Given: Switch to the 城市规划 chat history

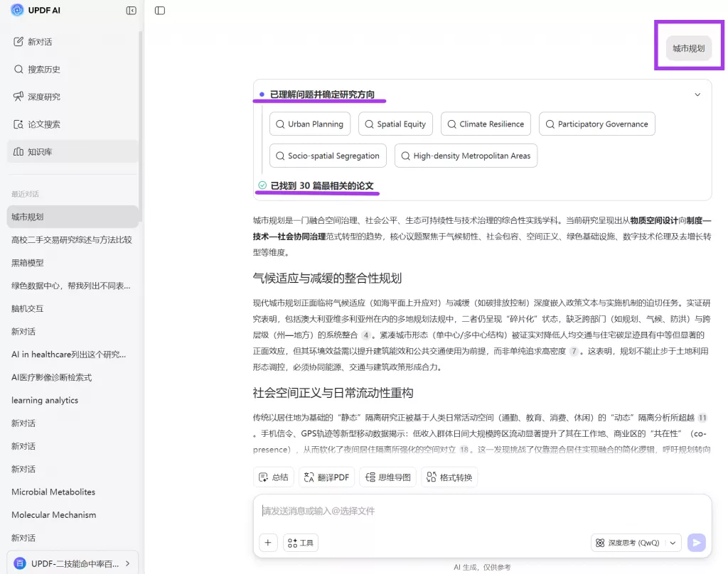Looking at the screenshot, I should pyautogui.click(x=73, y=217).
